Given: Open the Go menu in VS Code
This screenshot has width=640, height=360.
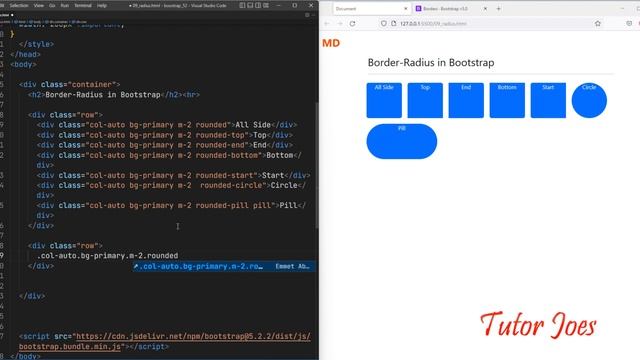Looking at the screenshot, I should (x=52, y=5).
